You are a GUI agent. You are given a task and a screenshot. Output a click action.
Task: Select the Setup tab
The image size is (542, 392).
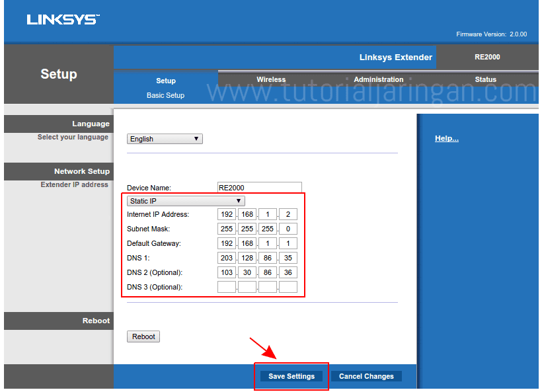(165, 80)
